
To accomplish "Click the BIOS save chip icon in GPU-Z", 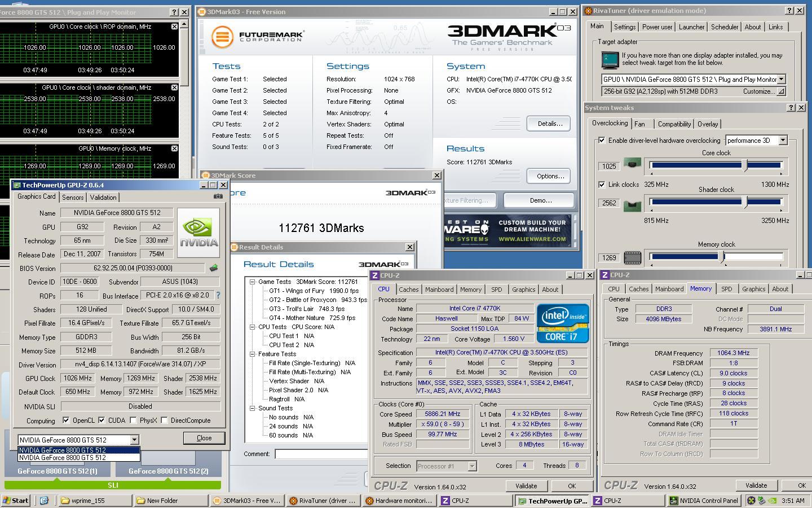I will click(213, 268).
